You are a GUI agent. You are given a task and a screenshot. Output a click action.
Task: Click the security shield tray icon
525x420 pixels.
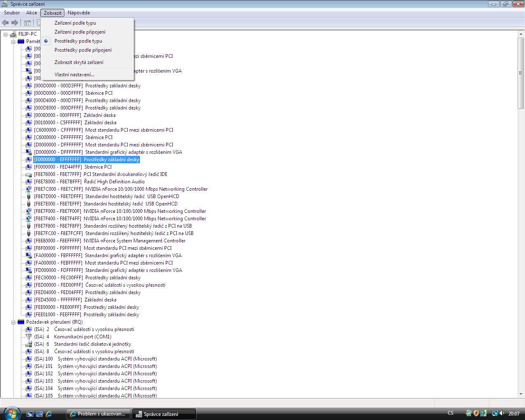[x=476, y=413]
